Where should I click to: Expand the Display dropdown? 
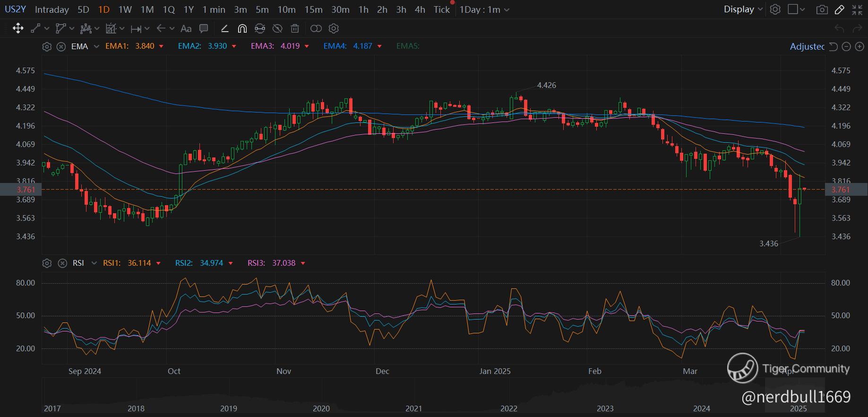click(743, 9)
